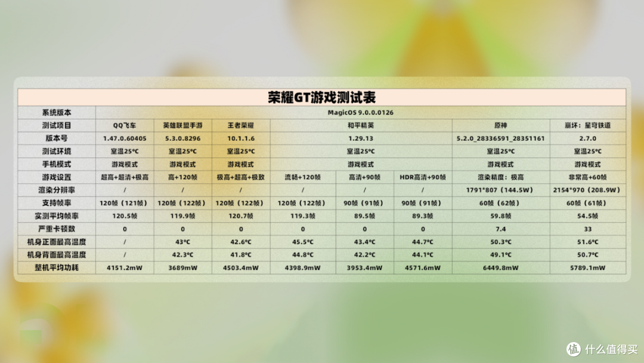Click the "60帧（61帧）" cell
Screen dimensions: 644x363
pos(588,203)
